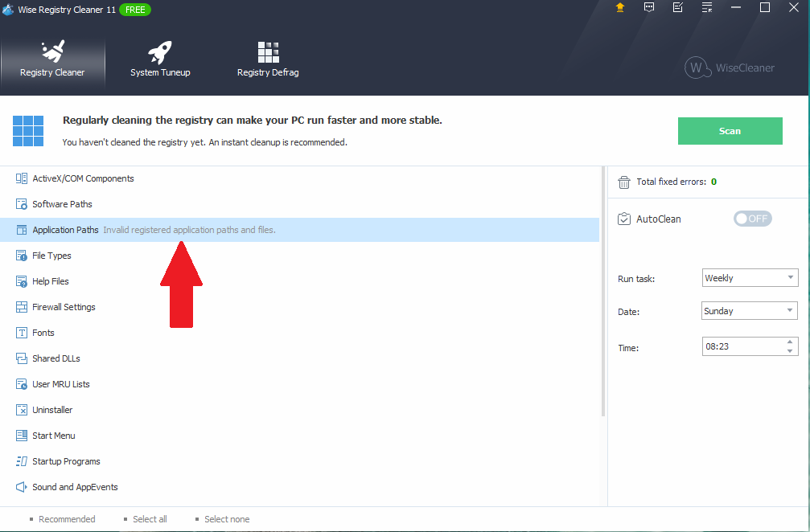Click the Software Paths icon
This screenshot has height=532, width=810.
[x=21, y=204]
